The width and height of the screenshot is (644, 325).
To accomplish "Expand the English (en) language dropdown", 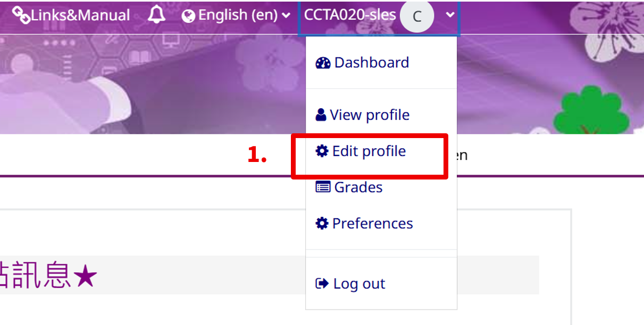I will [x=236, y=15].
